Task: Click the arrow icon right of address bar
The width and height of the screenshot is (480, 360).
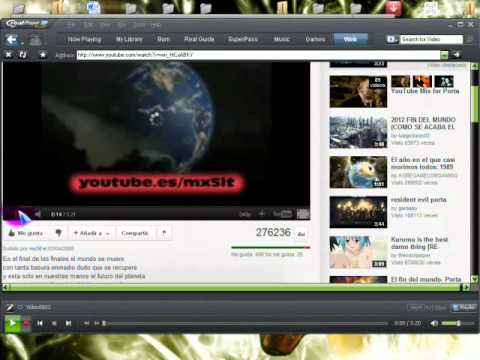Action: click(x=457, y=55)
